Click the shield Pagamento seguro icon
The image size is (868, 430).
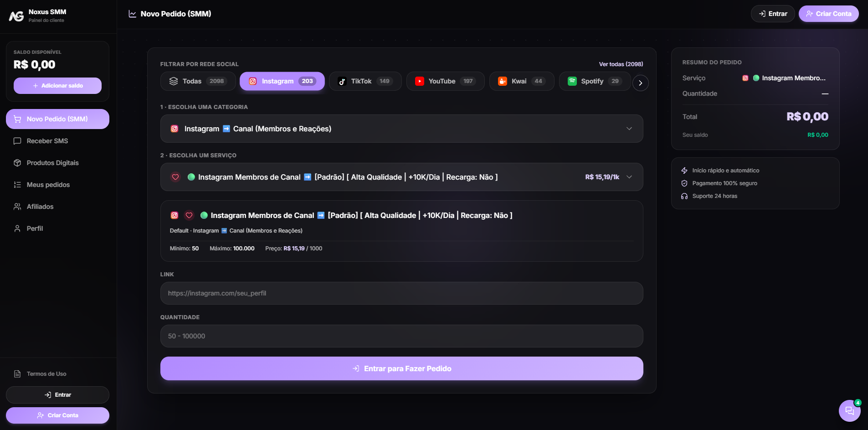coord(684,183)
